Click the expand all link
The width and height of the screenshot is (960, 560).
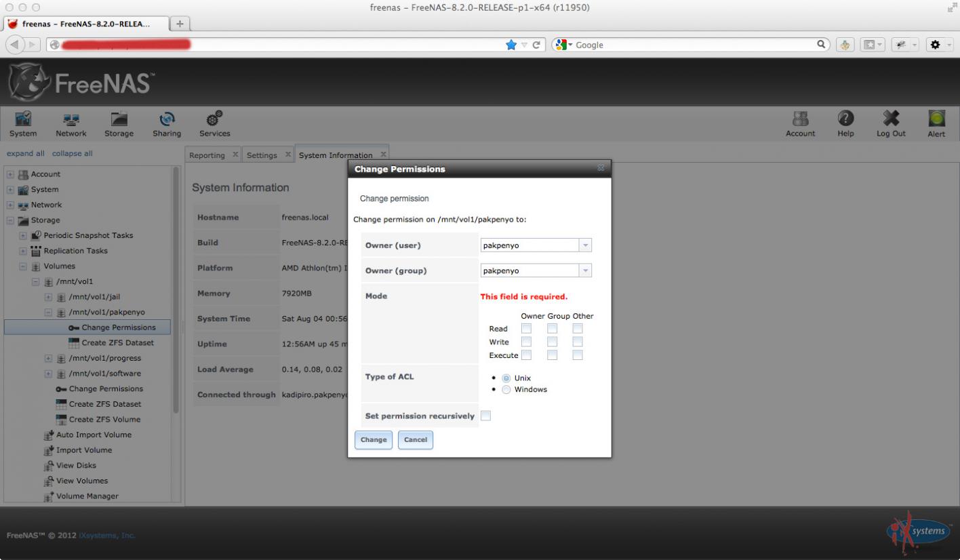pyautogui.click(x=26, y=153)
